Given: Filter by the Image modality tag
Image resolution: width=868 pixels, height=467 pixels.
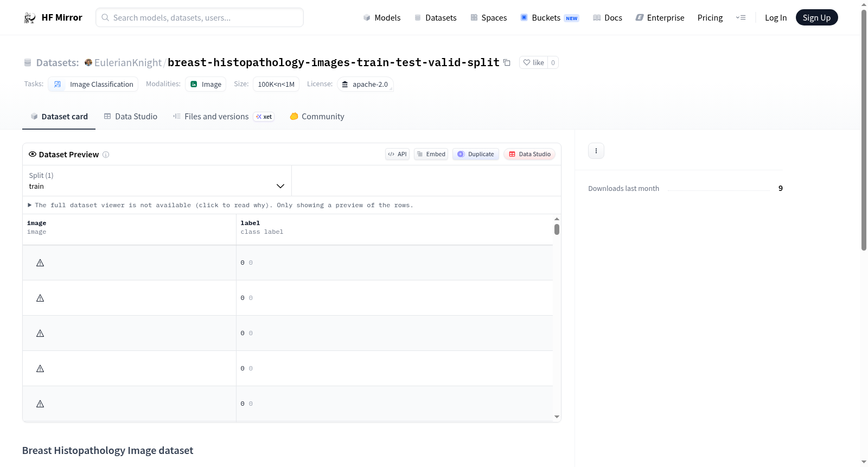Looking at the screenshot, I should click(x=206, y=84).
